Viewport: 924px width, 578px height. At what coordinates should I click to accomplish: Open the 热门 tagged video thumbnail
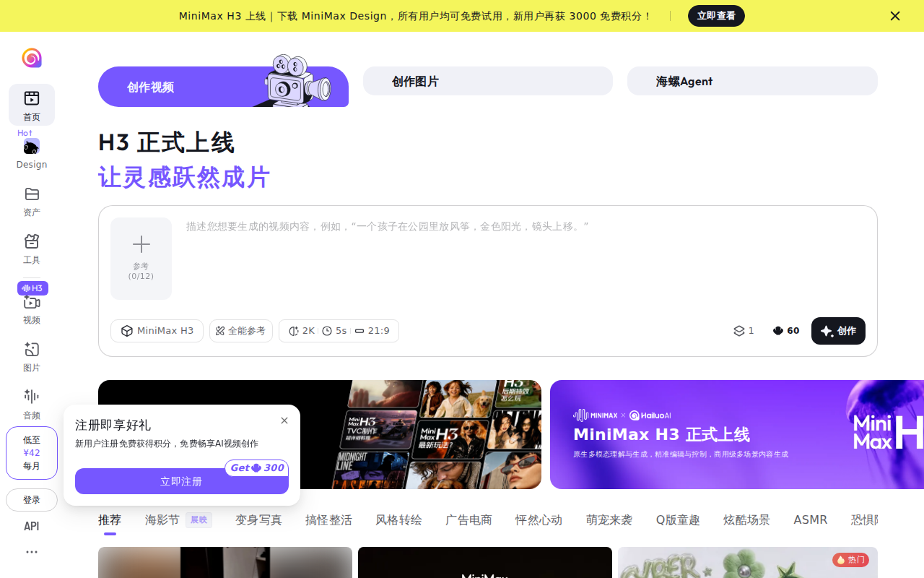[748, 562]
